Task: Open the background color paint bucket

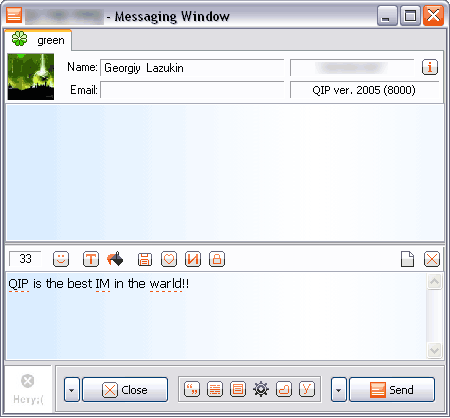Action: click(115, 259)
